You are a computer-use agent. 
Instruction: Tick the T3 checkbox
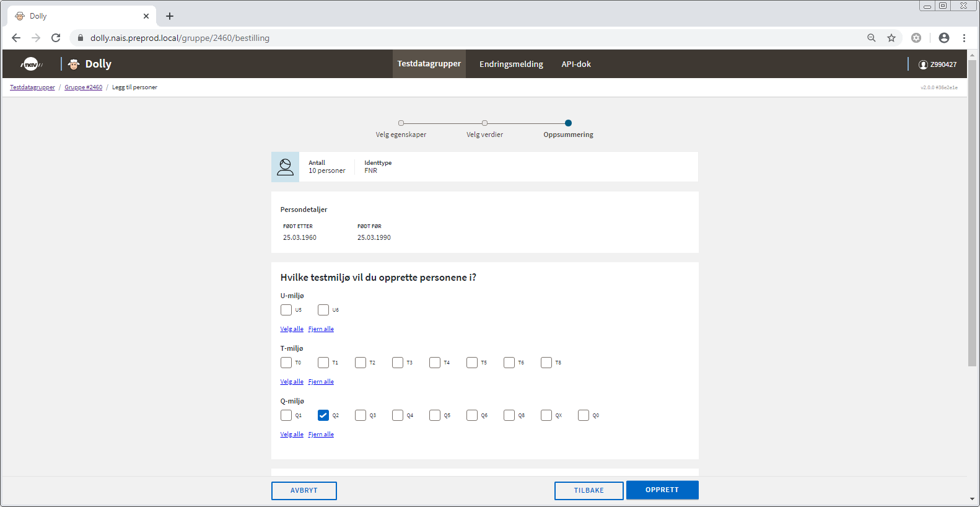coord(398,363)
